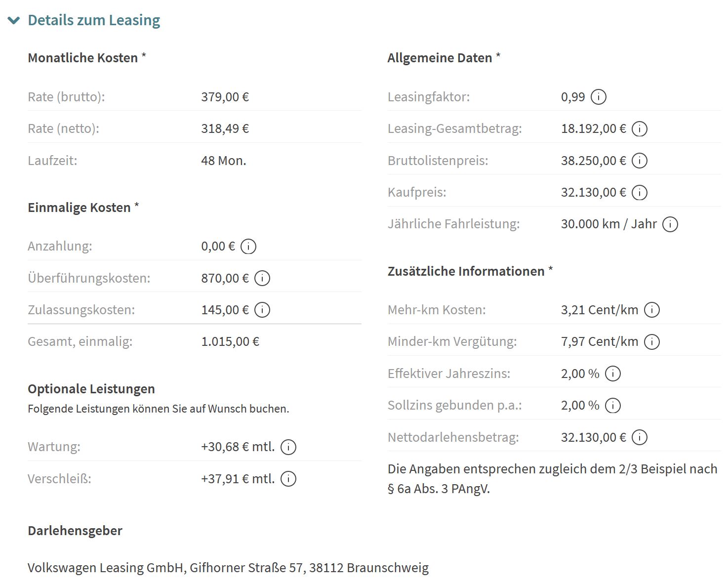
Task: Open info for Wartung option
Action: (x=288, y=447)
